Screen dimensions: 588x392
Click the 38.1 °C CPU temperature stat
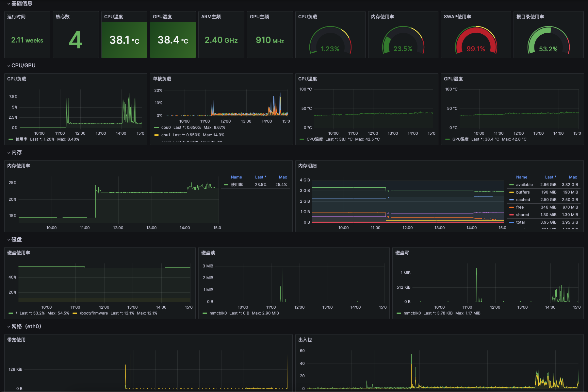coord(124,40)
